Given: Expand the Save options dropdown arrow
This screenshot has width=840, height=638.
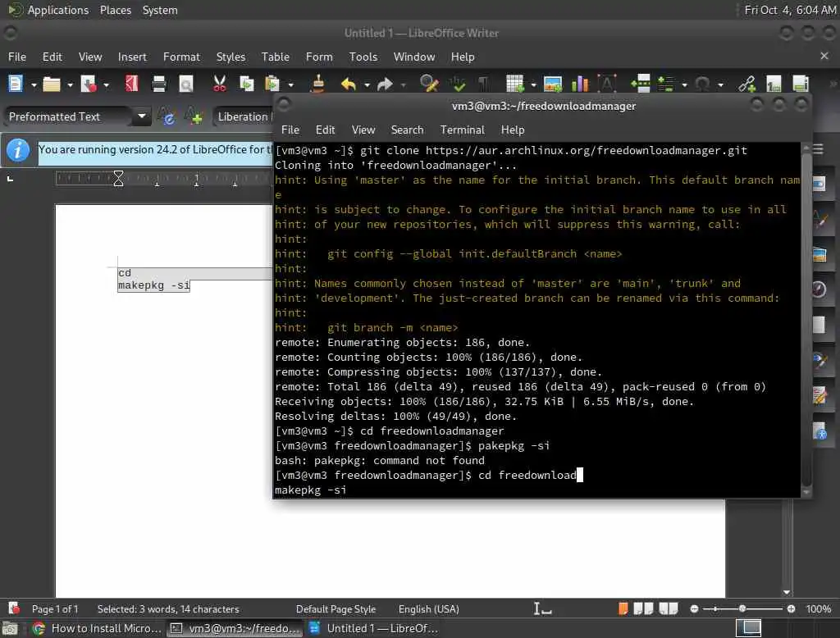Looking at the screenshot, I should coord(106,84).
